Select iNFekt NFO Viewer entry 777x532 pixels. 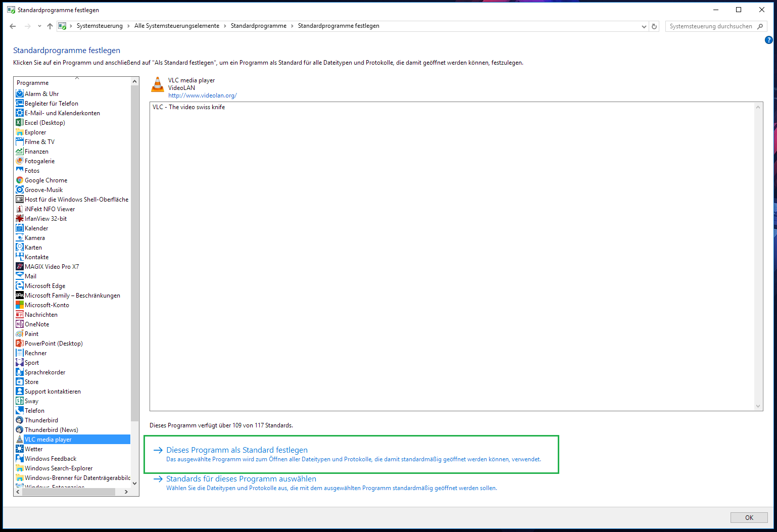[x=50, y=209]
